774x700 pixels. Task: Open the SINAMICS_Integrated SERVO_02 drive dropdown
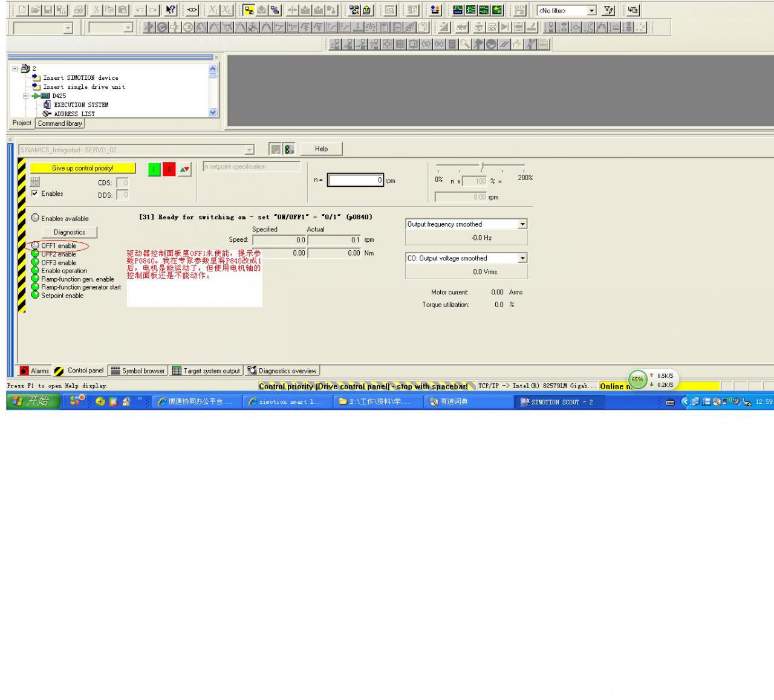(x=249, y=150)
